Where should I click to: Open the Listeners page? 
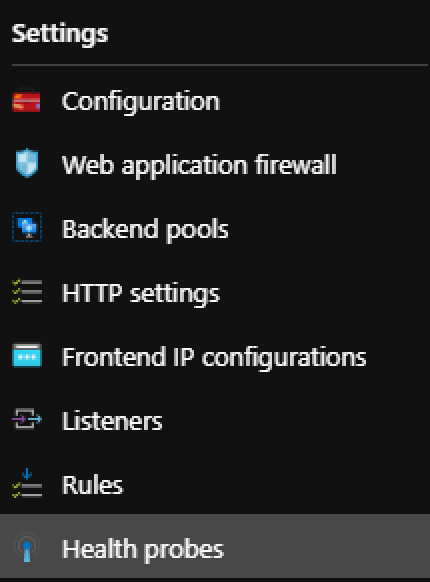point(112,421)
